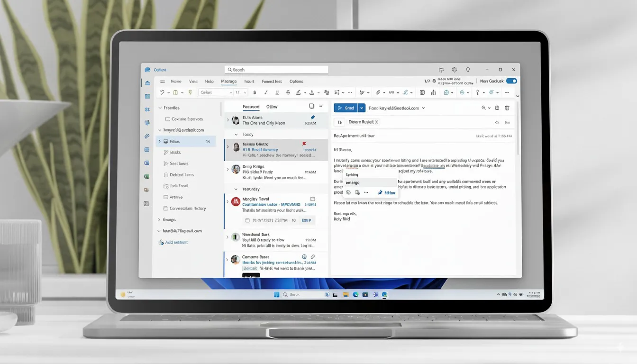Select the bullet list icon in the ribbon
Screen dimensions: 637x364
point(336,92)
